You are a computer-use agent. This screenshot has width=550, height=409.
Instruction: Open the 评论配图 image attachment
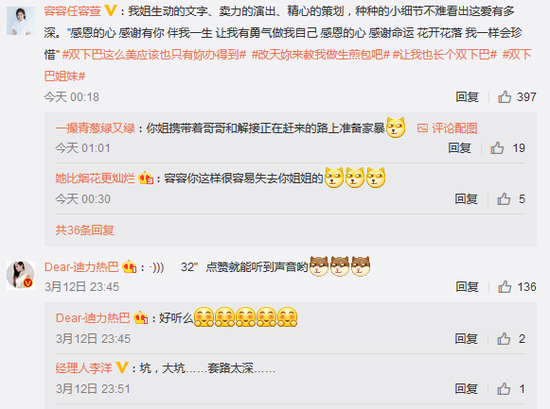(x=447, y=128)
